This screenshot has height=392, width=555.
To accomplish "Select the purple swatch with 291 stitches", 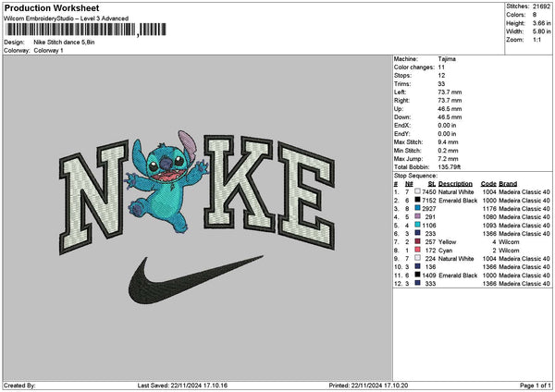I will coord(418,216).
